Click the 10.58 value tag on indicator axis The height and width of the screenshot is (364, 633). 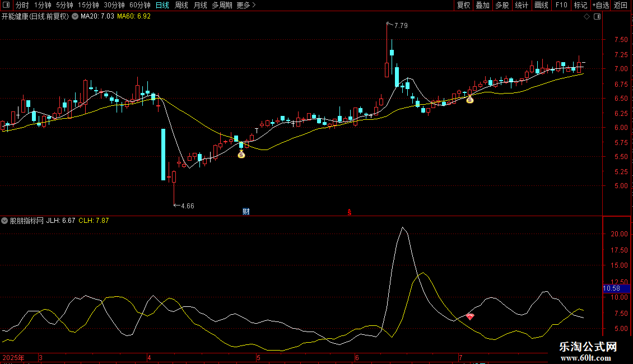pos(616,288)
